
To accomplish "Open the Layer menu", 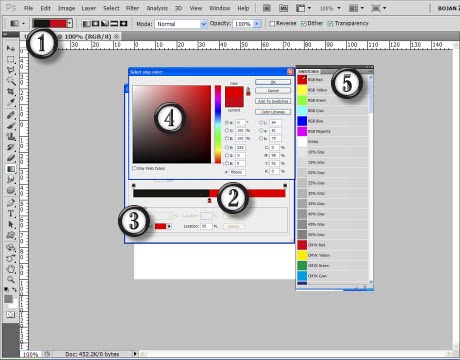I will pos(89,8).
